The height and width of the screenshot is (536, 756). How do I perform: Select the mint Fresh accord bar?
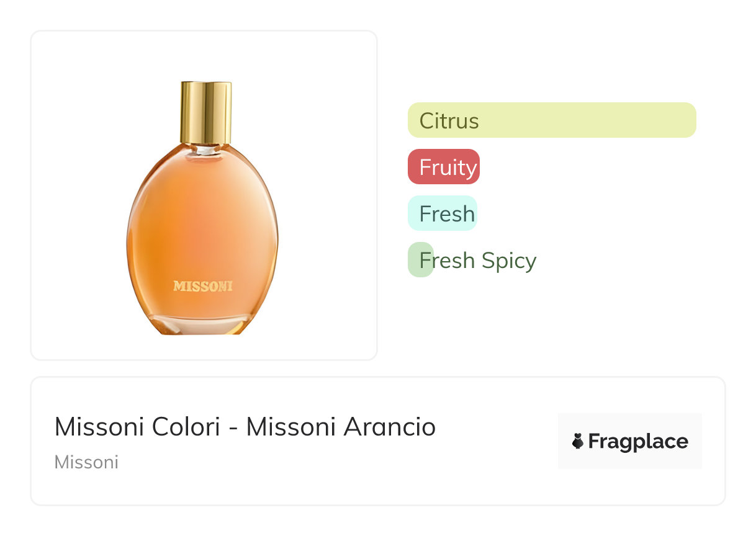[x=442, y=213]
